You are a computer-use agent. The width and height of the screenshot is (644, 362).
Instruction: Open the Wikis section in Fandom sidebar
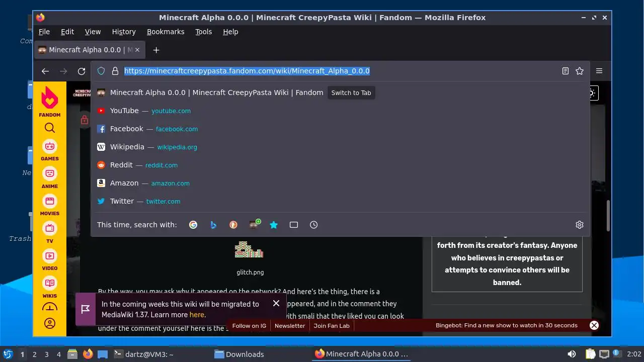click(x=50, y=288)
